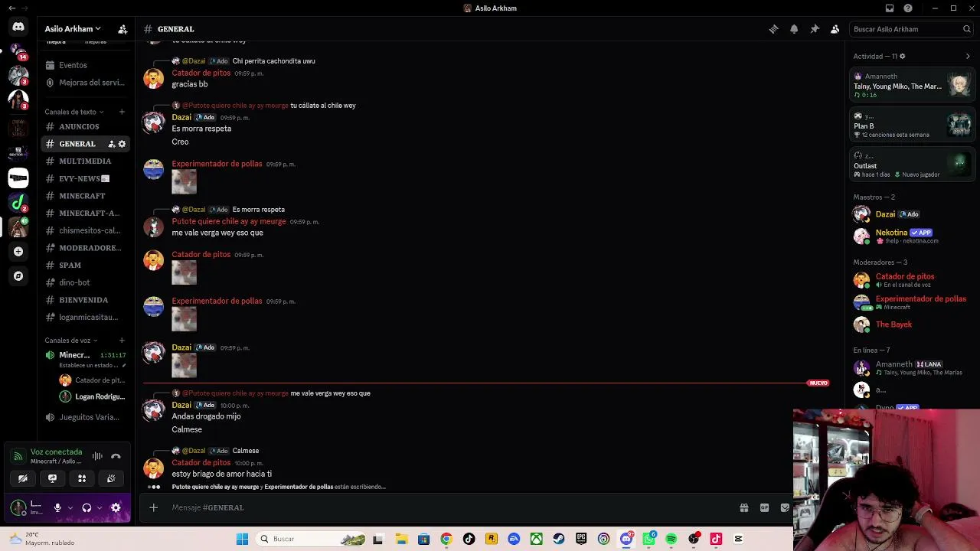
Task: Open notification settings bell icon
Action: [794, 29]
